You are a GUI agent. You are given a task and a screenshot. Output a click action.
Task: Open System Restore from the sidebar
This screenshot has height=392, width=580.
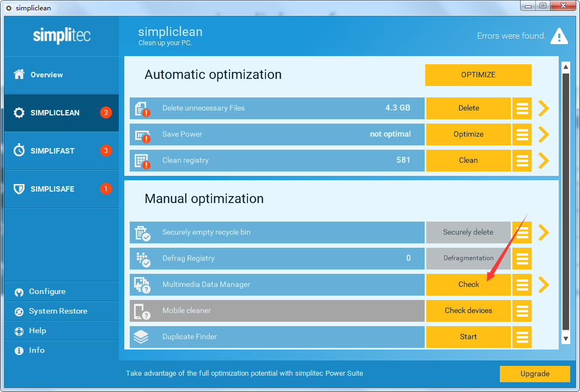pyautogui.click(x=58, y=311)
